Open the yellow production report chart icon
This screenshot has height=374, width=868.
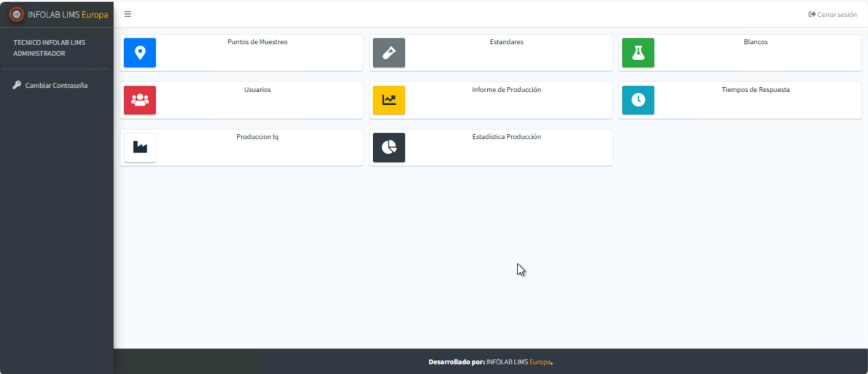389,100
